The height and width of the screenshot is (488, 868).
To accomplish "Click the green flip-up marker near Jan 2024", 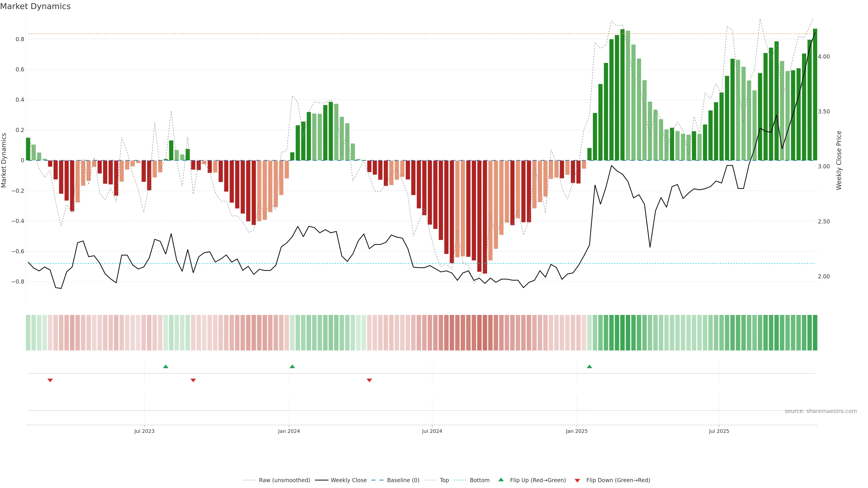I will pyautogui.click(x=292, y=366).
